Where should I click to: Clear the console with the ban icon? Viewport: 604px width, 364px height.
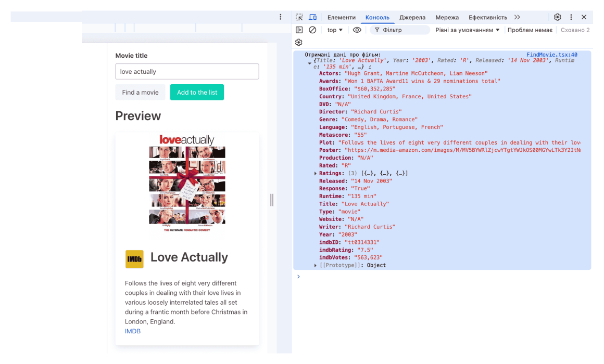[312, 30]
